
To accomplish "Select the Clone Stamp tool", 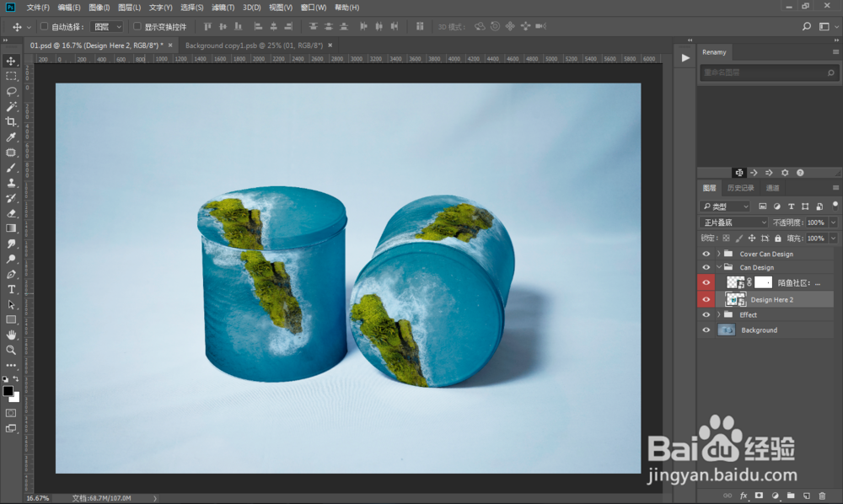I will [11, 183].
